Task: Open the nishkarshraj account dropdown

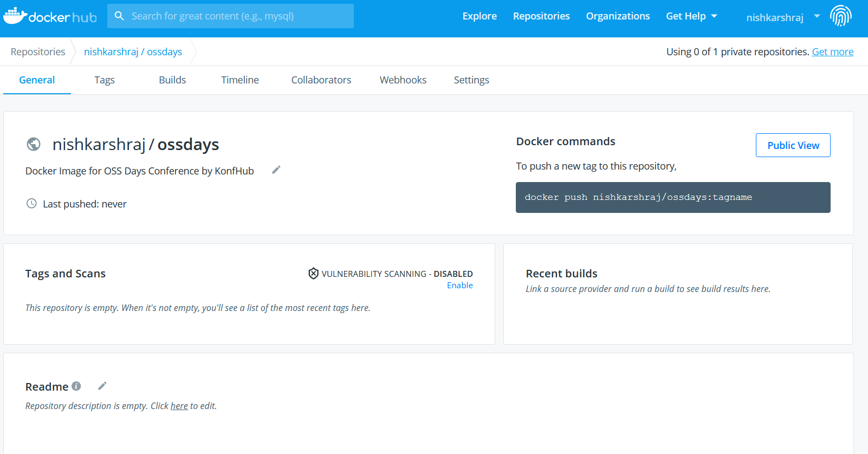Action: click(817, 16)
